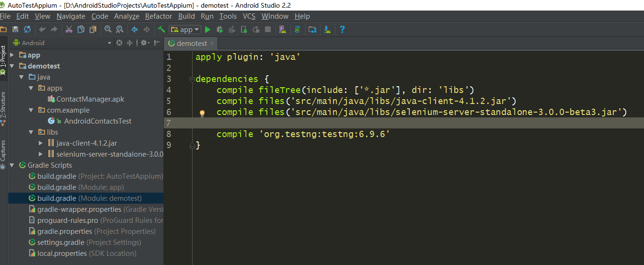The height and width of the screenshot is (265, 644).
Task: Open project panel gear settings dropdown
Action: [x=145, y=43]
